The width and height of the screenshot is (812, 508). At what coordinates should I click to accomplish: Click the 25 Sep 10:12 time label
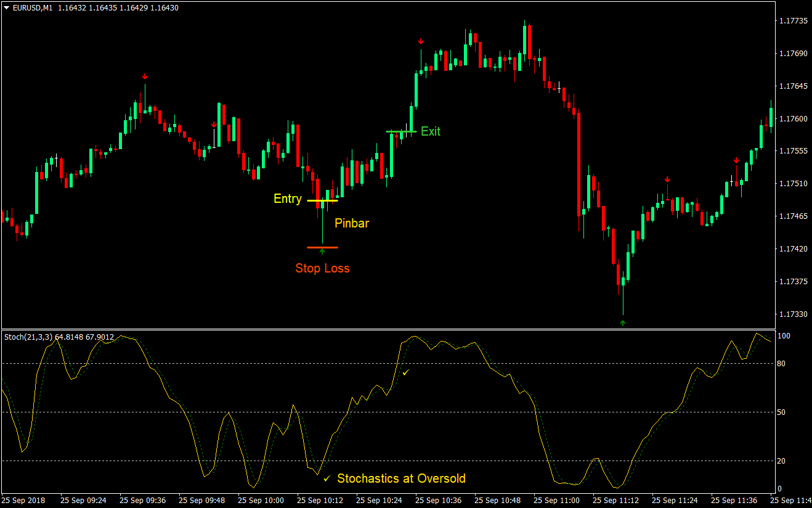[x=320, y=501]
